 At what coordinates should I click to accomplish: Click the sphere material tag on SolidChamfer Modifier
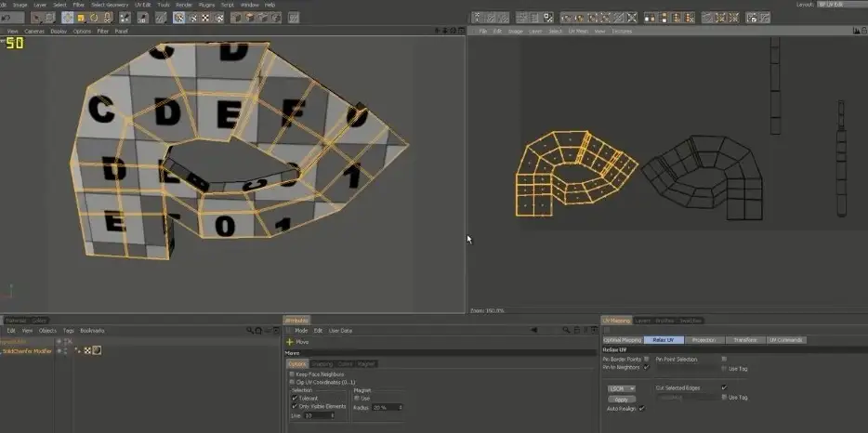pos(97,350)
